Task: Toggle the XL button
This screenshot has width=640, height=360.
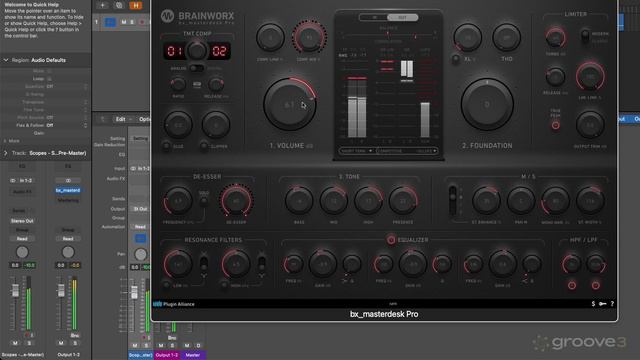Action: click(x=456, y=59)
